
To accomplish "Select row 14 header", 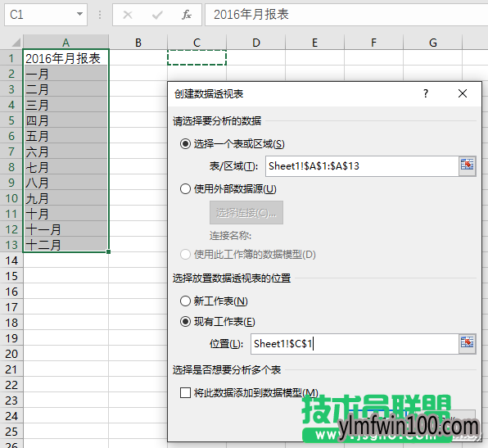I will (11, 260).
